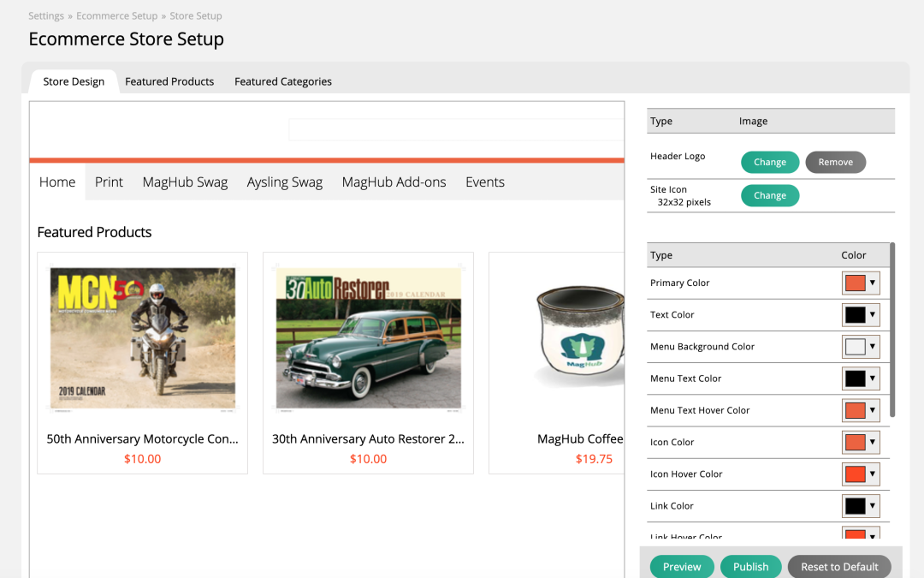Click the 30th Anniversary Auto Restorer title
924x578 pixels.
368,438
